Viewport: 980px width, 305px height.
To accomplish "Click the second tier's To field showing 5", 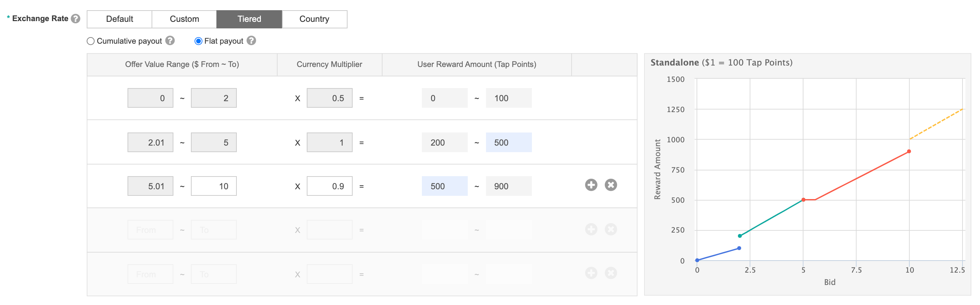I will point(213,143).
